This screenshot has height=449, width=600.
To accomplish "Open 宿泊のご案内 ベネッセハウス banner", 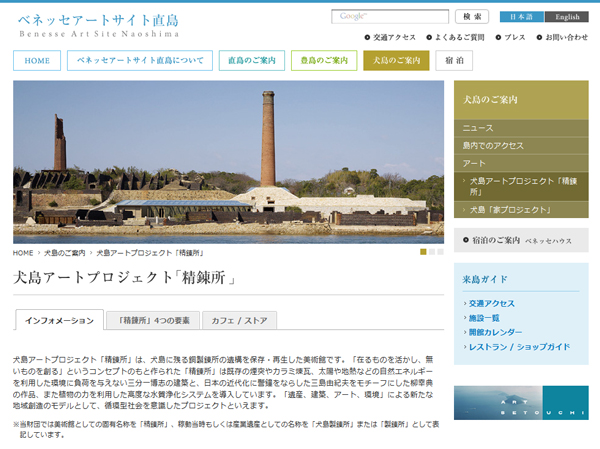I will tap(521, 240).
